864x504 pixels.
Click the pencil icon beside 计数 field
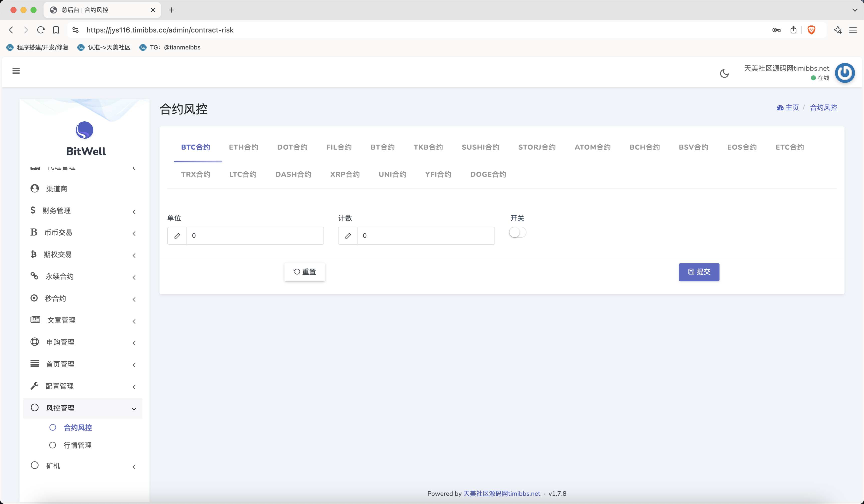point(348,236)
